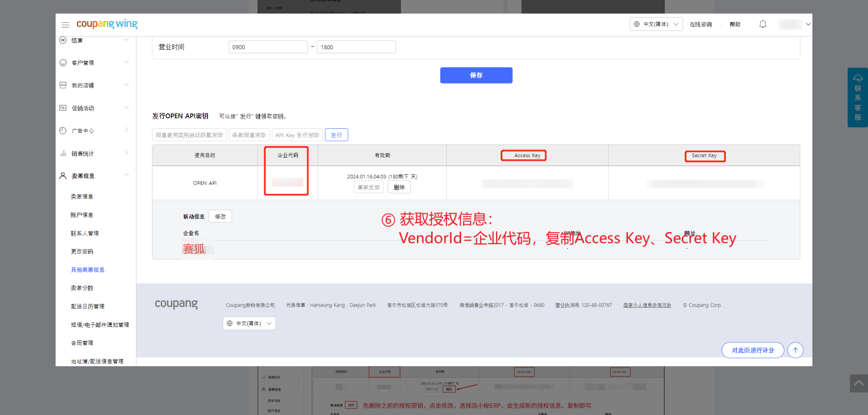Screen dimensions: 868x415
Task: Click the 广告中心 sidebar icon
Action: pos(63,131)
